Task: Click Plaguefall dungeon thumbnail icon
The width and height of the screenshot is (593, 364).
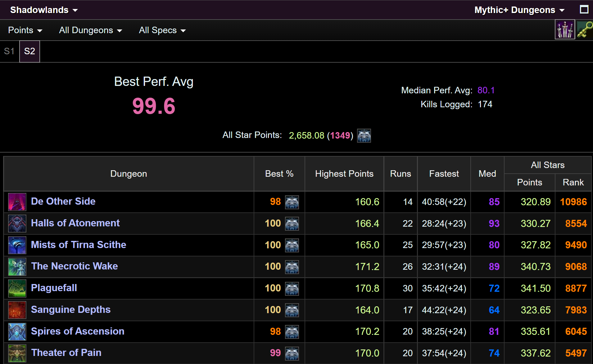Action: point(17,288)
